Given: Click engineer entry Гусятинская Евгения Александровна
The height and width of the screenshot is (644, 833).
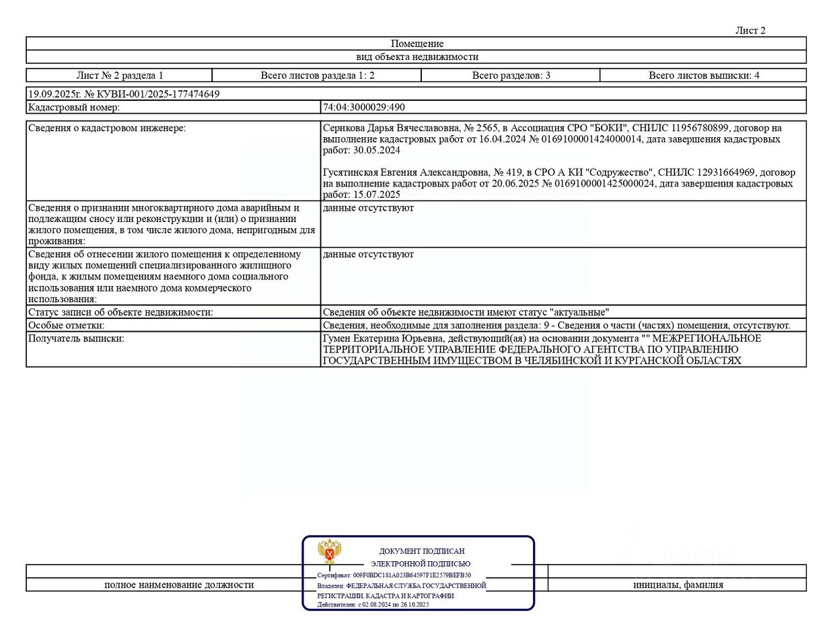Looking at the screenshot, I should [x=558, y=183].
